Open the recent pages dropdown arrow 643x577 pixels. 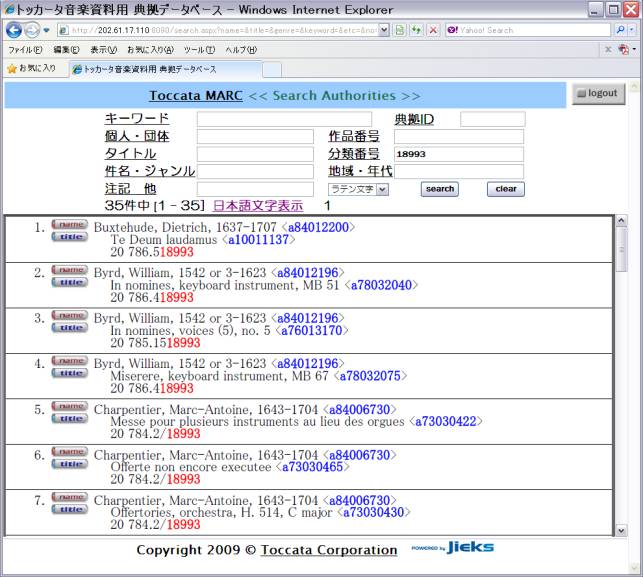point(46,30)
